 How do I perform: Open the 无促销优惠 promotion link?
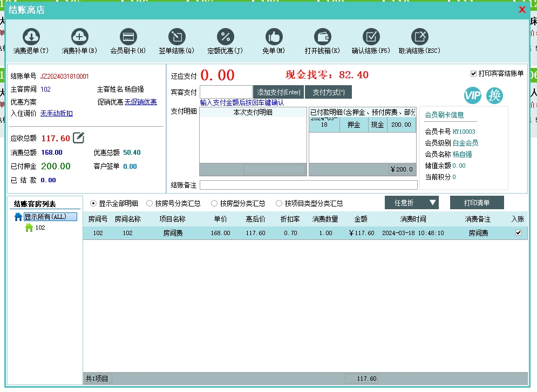click(140, 102)
